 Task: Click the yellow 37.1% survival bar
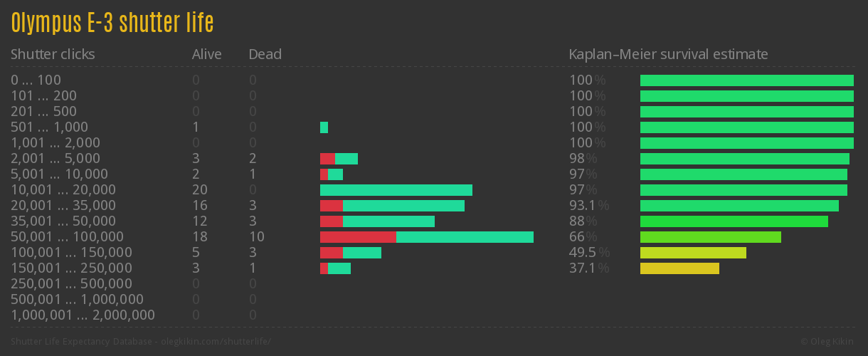point(679,268)
